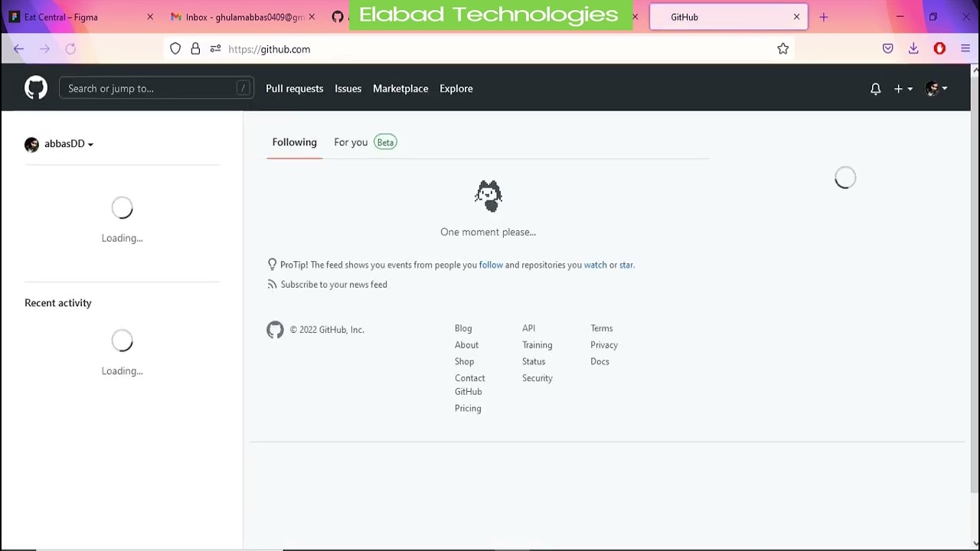Open the browser hamburger menu

965,49
